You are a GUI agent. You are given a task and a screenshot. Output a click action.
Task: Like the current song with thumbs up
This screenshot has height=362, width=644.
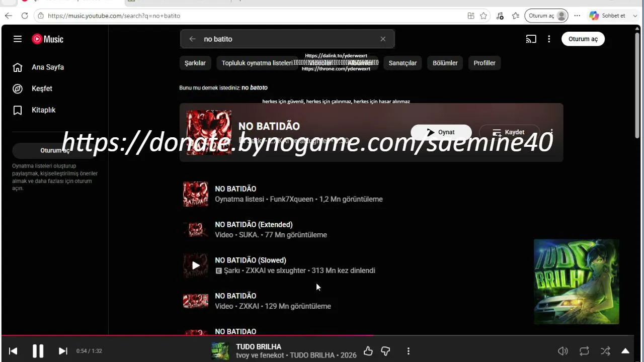[x=368, y=351]
